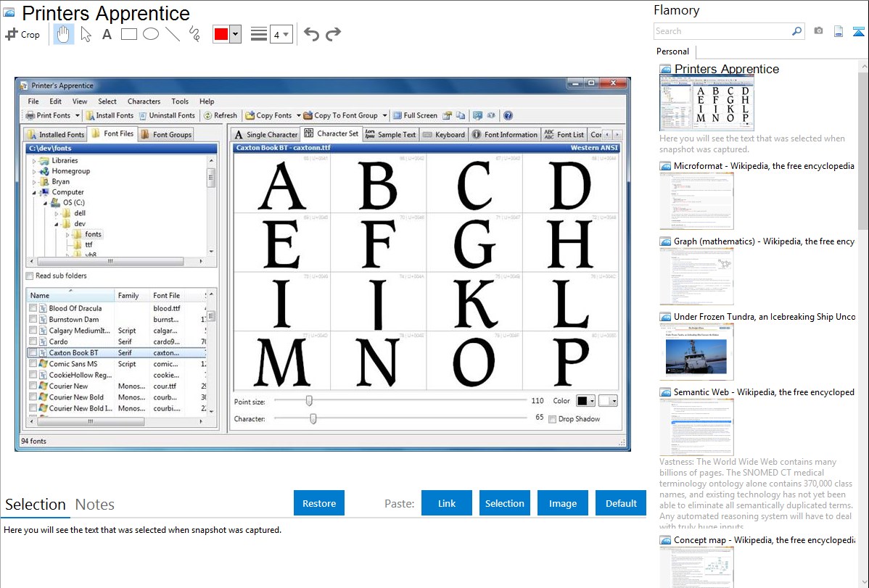Check the CookieHollow Reg font checkbox
Image resolution: width=869 pixels, height=588 pixels.
[x=33, y=375]
